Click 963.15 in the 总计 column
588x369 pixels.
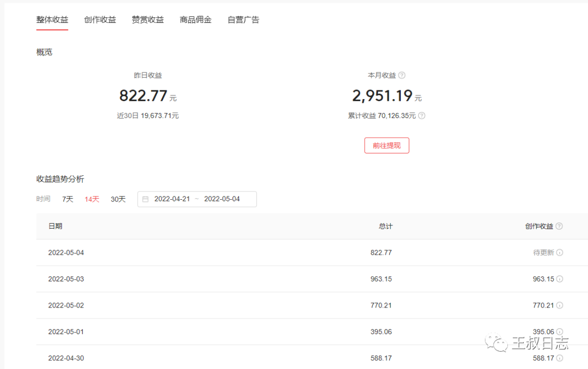coord(381,279)
